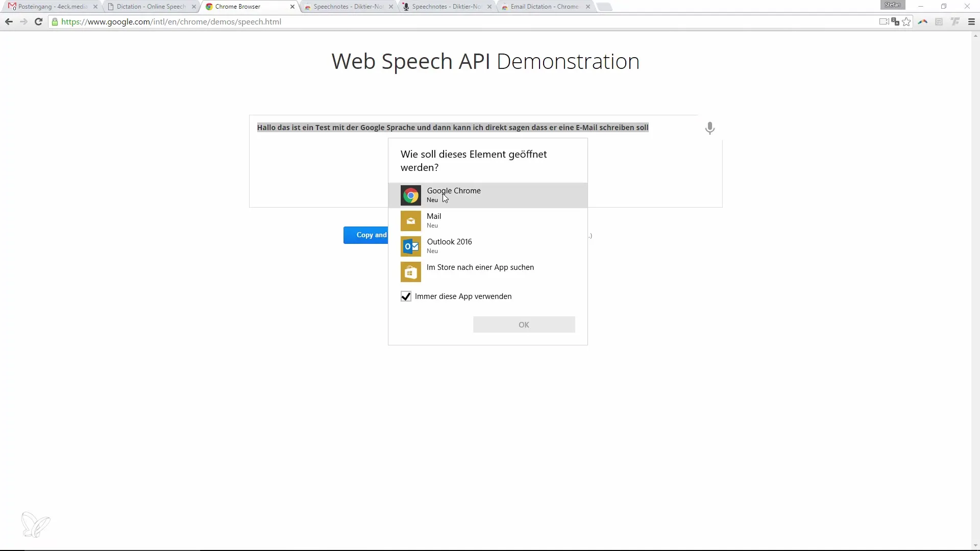
Task: Go back to the previous page
Action: 9,22
